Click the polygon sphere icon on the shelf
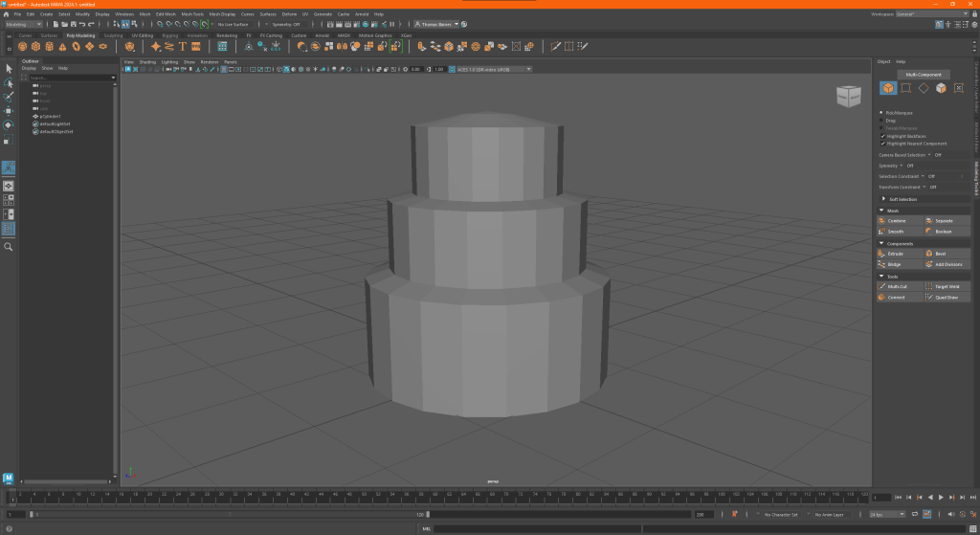The height and width of the screenshot is (535, 980). pyautogui.click(x=22, y=46)
